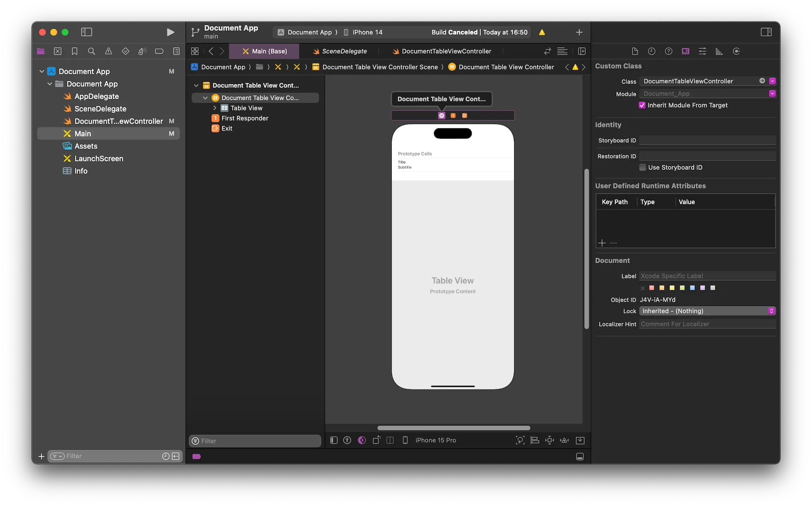This screenshot has height=506, width=812.
Task: Click the Add New Constraints icon
Action: 550,440
